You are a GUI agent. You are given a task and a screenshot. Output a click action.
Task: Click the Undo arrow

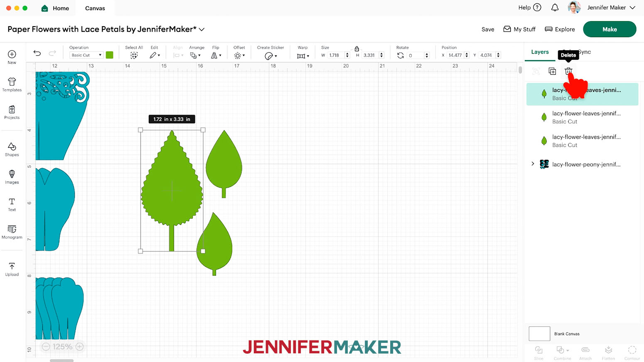click(x=37, y=53)
